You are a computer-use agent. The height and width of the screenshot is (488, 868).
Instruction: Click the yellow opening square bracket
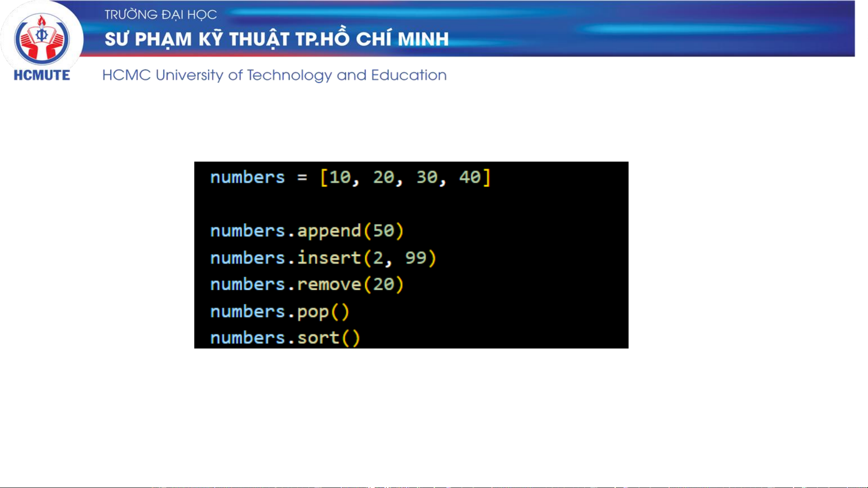tap(324, 177)
